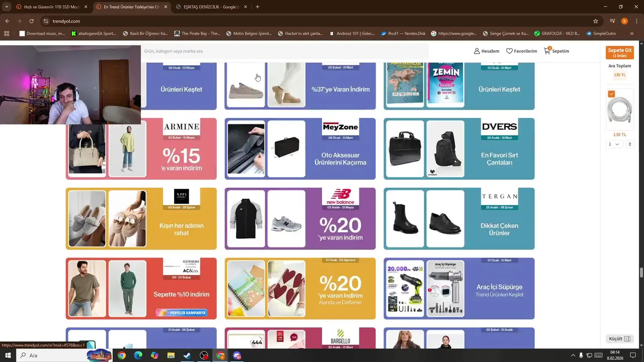This screenshot has height=362, width=644.
Task: Open Favorilerim heart icon
Action: (509, 51)
